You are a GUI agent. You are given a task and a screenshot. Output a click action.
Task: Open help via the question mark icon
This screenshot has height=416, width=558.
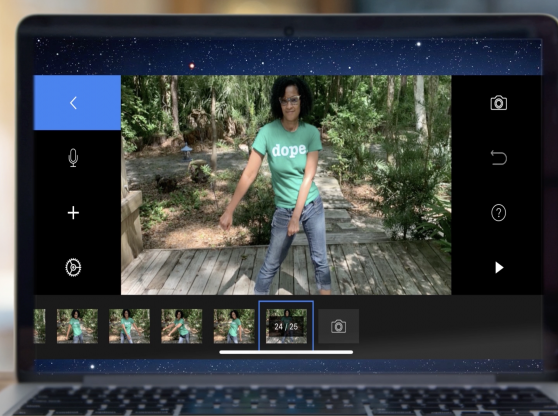click(499, 213)
